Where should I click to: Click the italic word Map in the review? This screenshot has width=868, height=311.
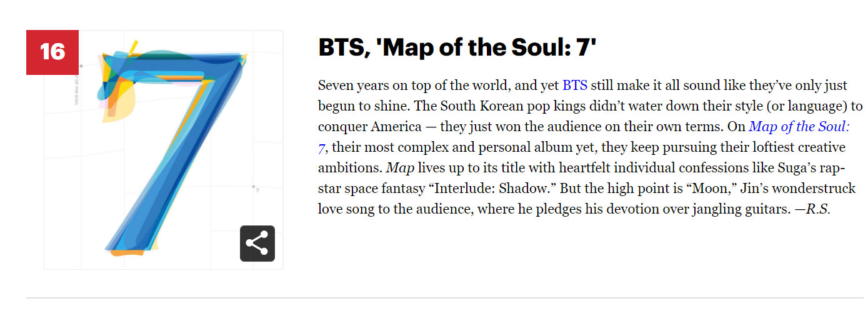point(400,168)
